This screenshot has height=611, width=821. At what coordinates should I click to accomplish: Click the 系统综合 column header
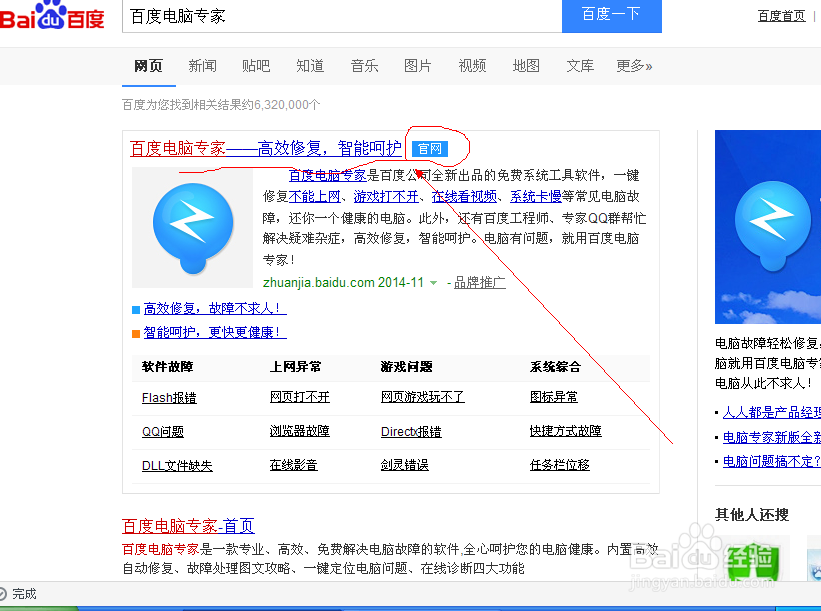[556, 367]
